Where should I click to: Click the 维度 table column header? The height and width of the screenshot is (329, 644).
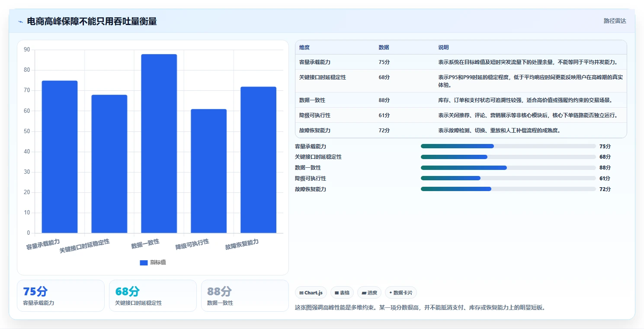[x=304, y=48]
